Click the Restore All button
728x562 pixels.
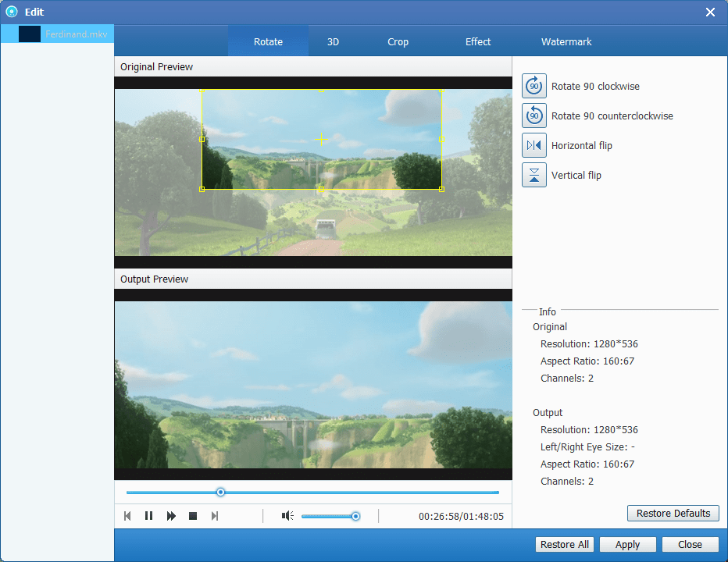pos(564,544)
